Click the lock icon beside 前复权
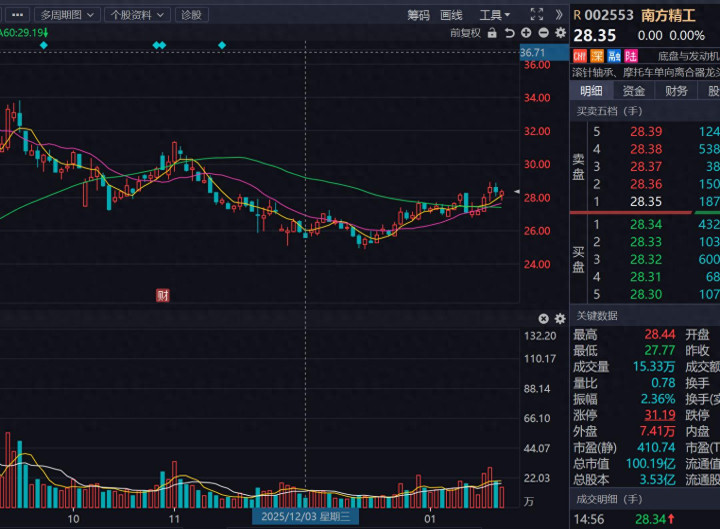Viewport: 720px width, 529px height. click(x=491, y=33)
